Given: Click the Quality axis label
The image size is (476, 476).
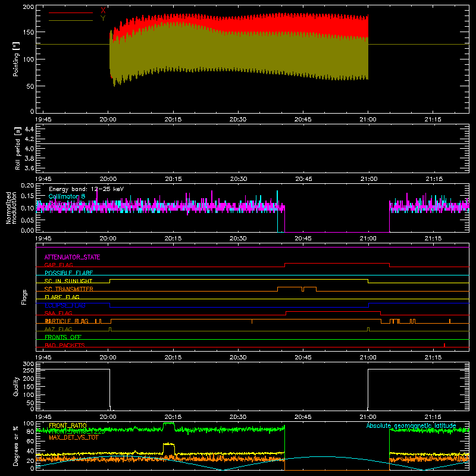Looking at the screenshot, I should (x=16, y=386).
